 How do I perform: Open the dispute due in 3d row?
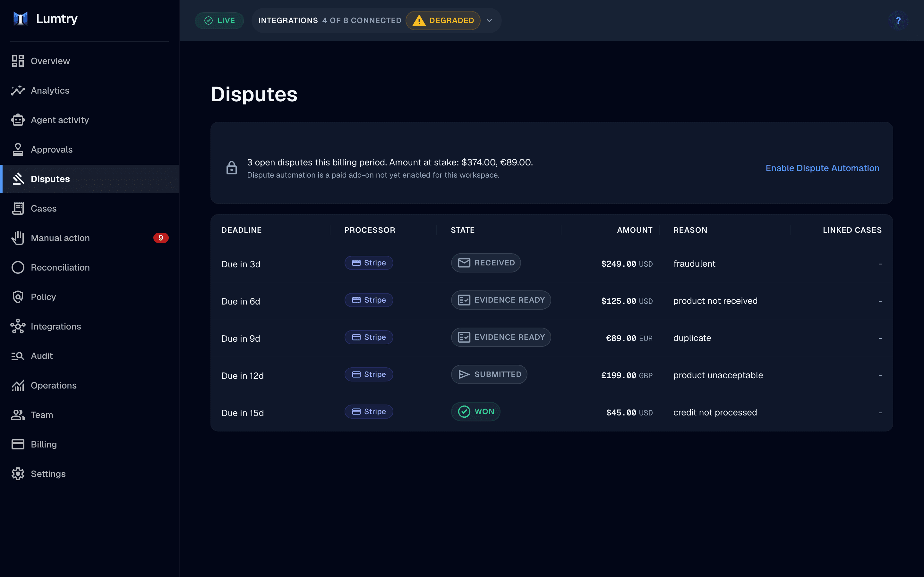click(x=551, y=264)
